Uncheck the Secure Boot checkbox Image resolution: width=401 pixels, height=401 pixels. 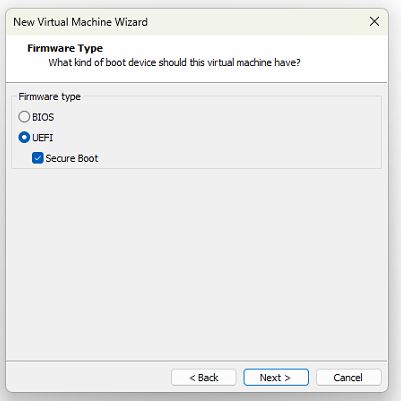tap(38, 158)
